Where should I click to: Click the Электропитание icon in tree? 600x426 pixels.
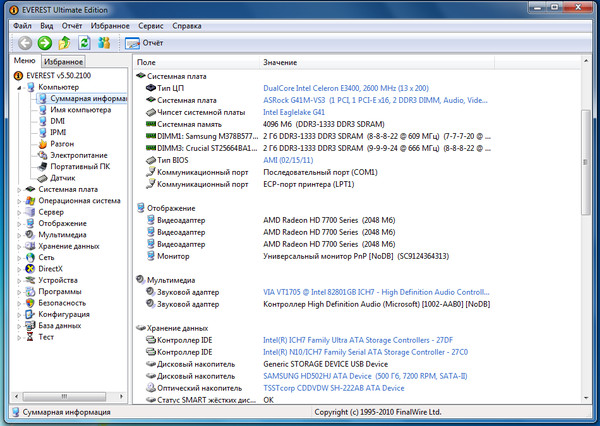(x=42, y=155)
